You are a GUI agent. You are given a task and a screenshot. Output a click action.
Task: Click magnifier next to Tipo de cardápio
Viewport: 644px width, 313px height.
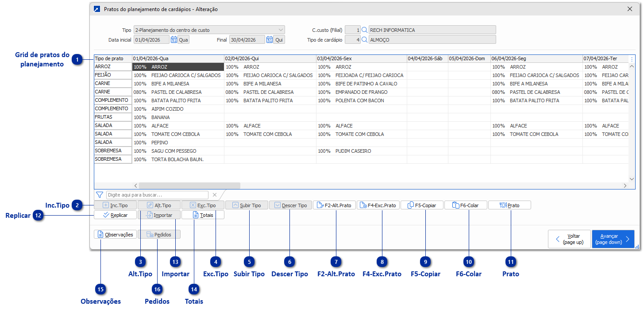tap(364, 40)
